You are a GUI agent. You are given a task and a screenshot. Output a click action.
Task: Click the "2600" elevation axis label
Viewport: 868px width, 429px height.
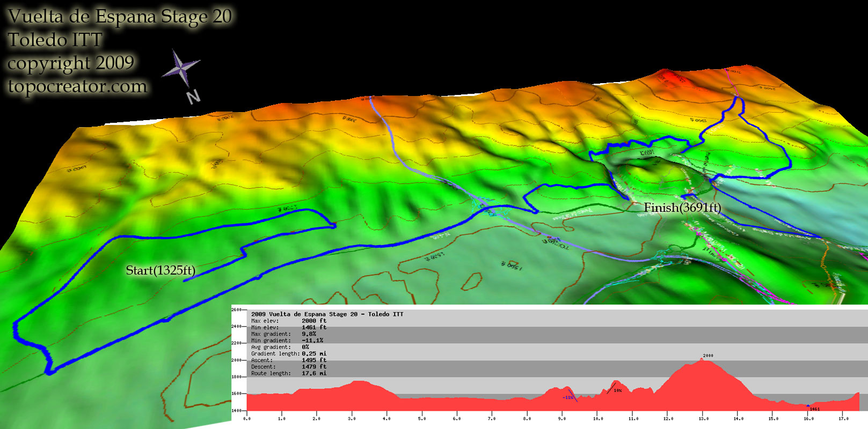click(x=236, y=309)
